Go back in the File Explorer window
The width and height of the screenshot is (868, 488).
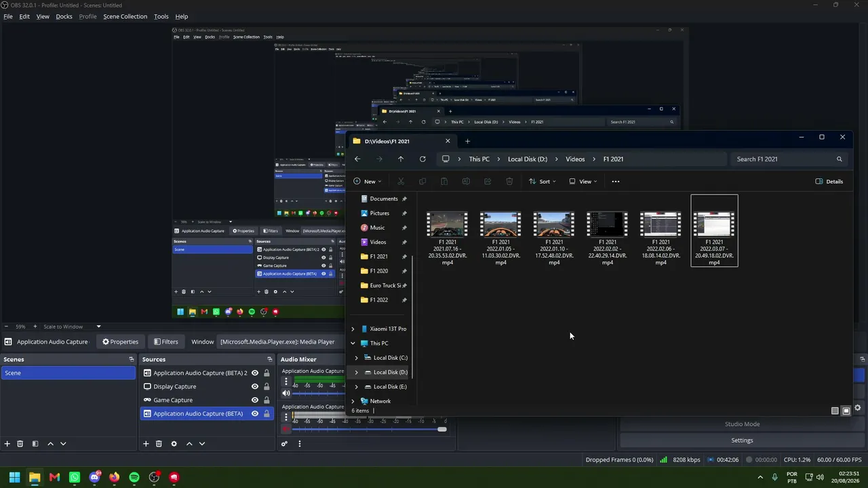click(357, 159)
